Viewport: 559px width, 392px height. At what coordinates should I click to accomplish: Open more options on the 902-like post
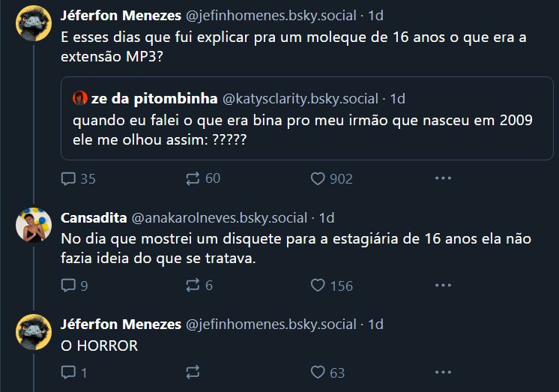click(x=443, y=178)
